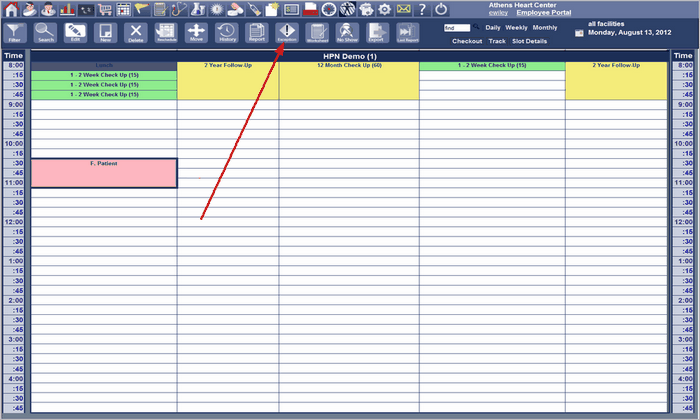
Task: Select the pink F. Patient appointment
Action: 104,172
